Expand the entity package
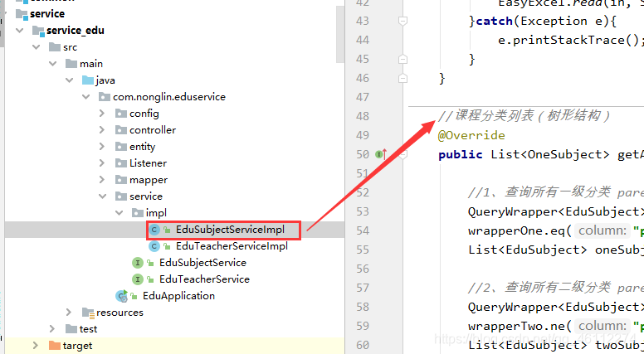The image size is (644, 354). point(102,147)
